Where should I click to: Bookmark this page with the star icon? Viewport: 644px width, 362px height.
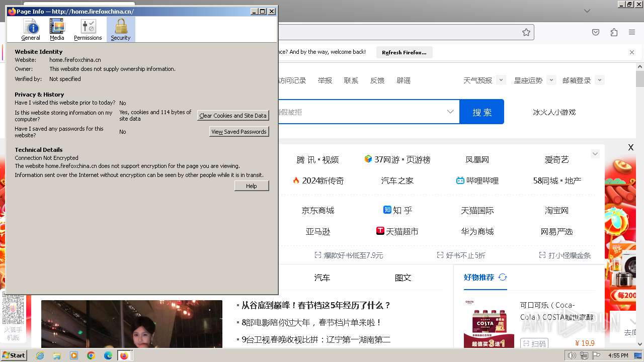click(x=526, y=32)
